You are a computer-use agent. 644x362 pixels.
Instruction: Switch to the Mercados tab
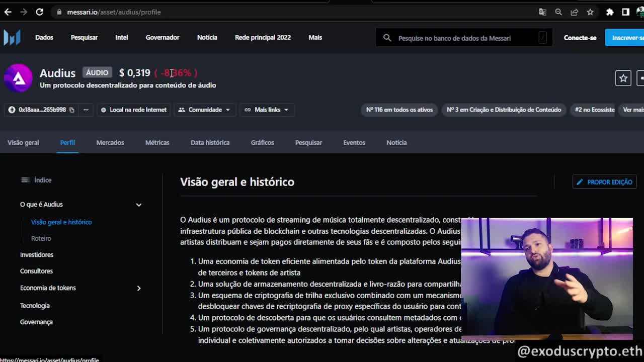point(110,142)
